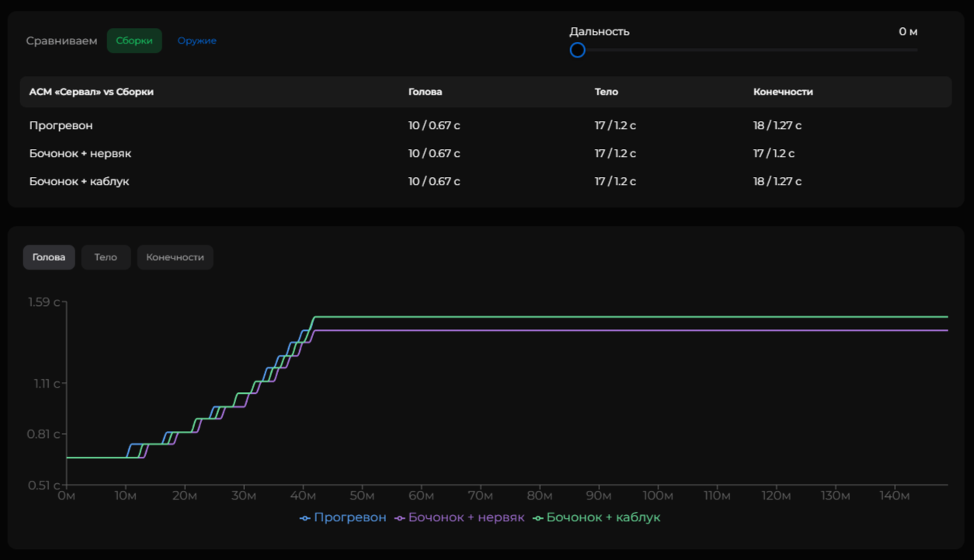Click the Дальность slider handle
This screenshot has width=974, height=560.
[577, 50]
